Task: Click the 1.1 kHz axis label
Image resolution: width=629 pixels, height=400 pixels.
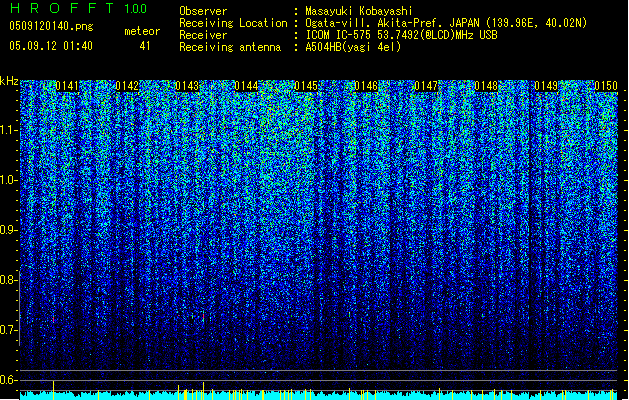Action: (x=9, y=130)
